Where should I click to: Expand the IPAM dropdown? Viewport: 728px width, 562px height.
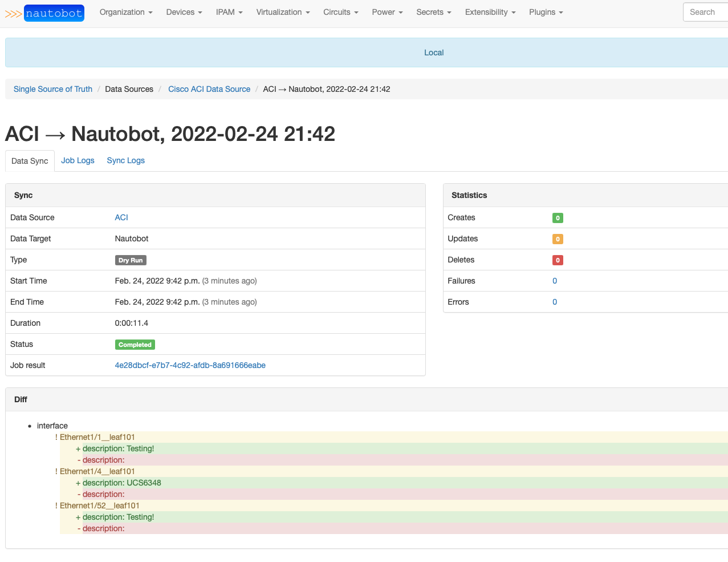(x=229, y=12)
